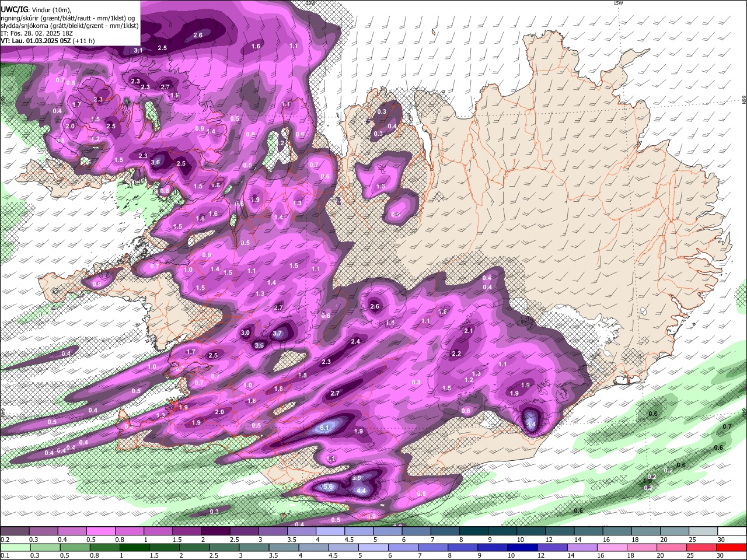
Task: Select the darkest purple snow-scale swatch at 2
Action: pos(215,531)
